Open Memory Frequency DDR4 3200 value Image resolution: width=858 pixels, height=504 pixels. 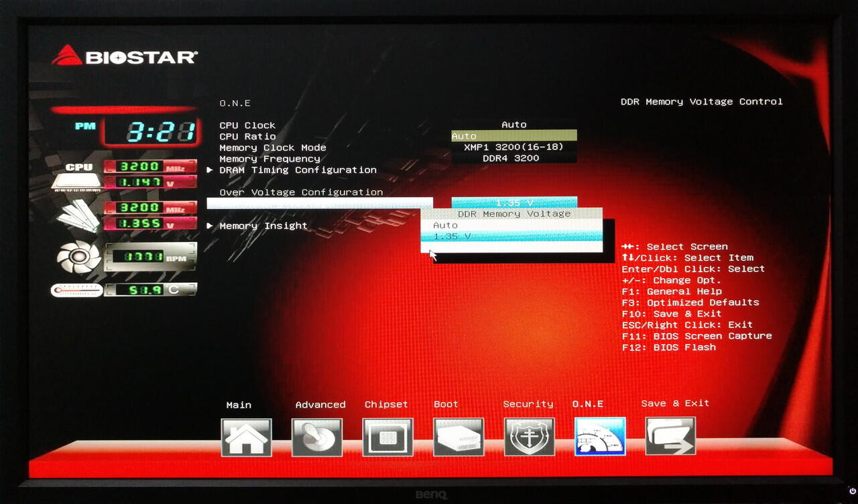514,158
